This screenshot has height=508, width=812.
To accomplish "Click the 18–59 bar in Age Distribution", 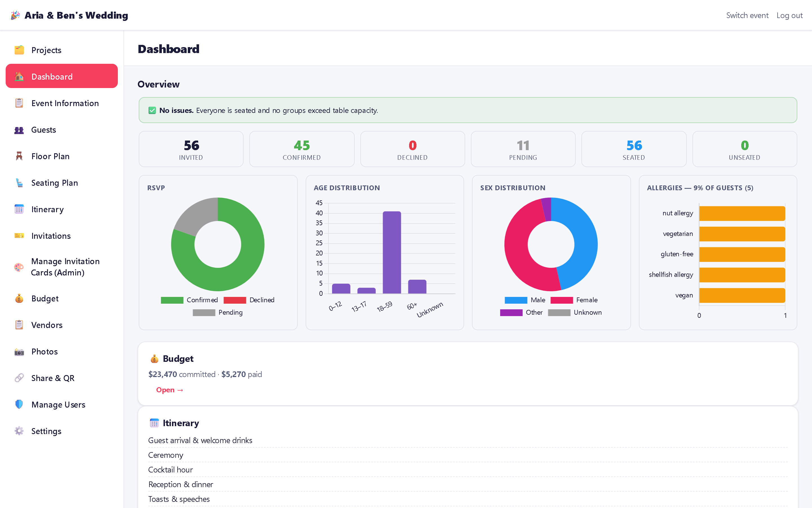I will [392, 252].
